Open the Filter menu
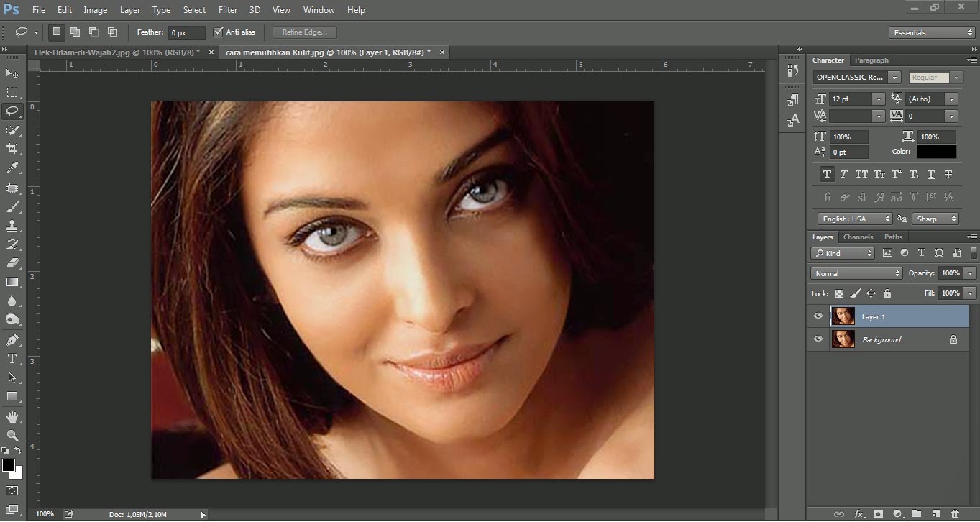980x522 pixels. 228,10
